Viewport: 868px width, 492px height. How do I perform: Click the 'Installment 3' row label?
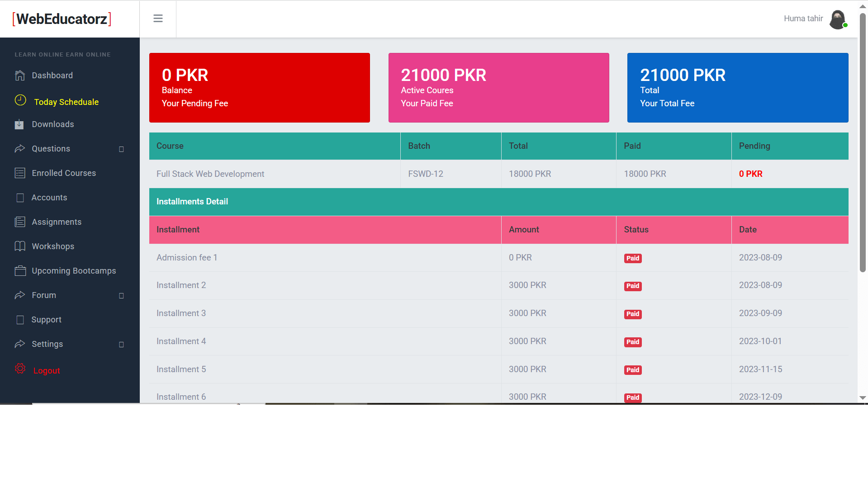181,313
